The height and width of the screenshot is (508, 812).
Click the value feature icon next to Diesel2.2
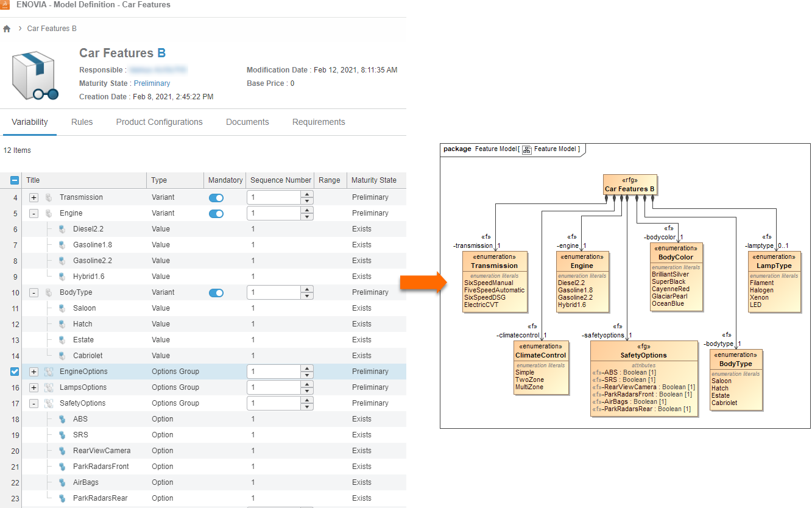coord(62,229)
